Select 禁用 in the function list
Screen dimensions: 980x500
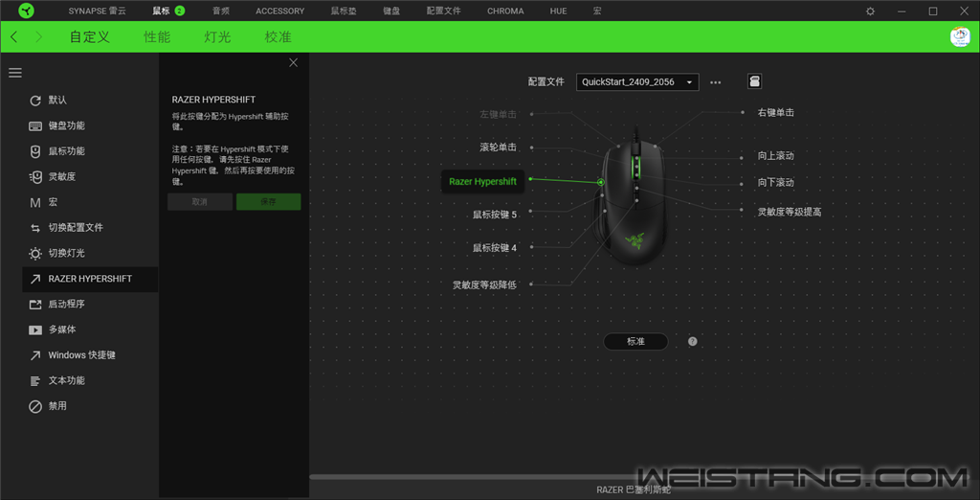90,406
